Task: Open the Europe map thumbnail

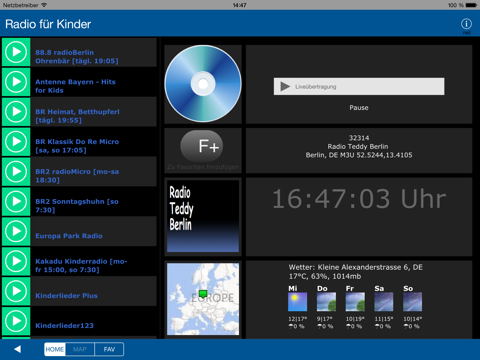Action: tap(203, 299)
